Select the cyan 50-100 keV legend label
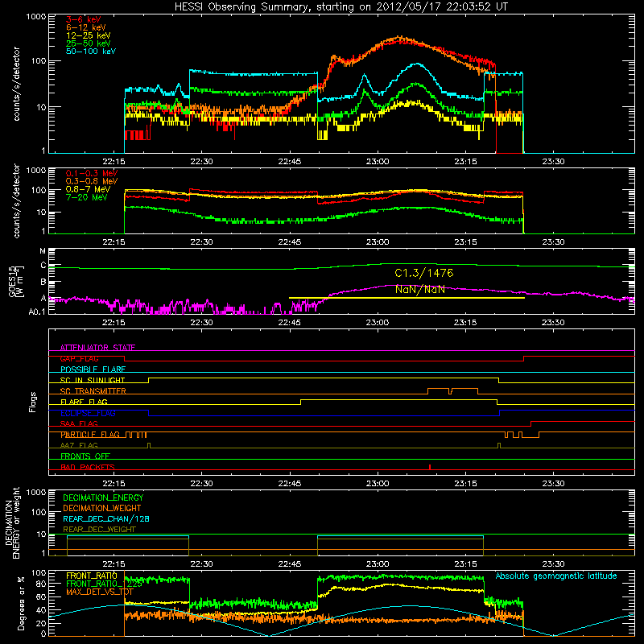This screenshot has width=644, height=644. pyautogui.click(x=91, y=52)
